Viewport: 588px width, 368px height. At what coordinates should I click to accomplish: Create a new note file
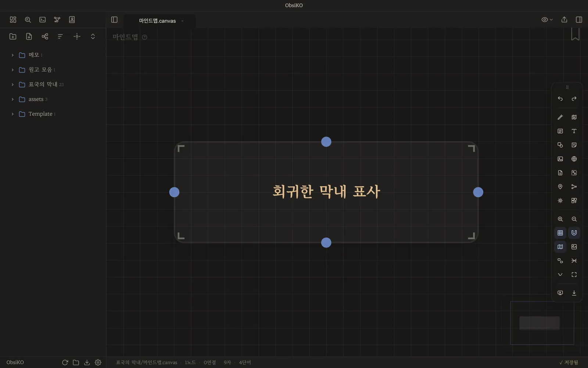tap(29, 36)
